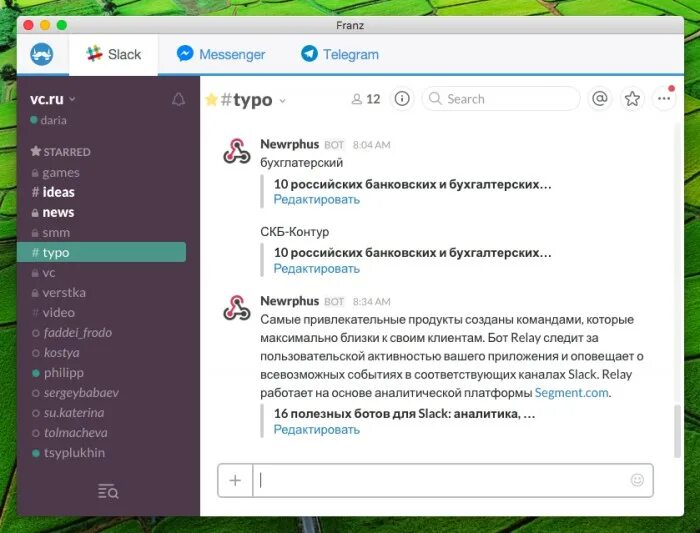Unstar the #typo channel
The width and height of the screenshot is (700, 533).
click(211, 100)
